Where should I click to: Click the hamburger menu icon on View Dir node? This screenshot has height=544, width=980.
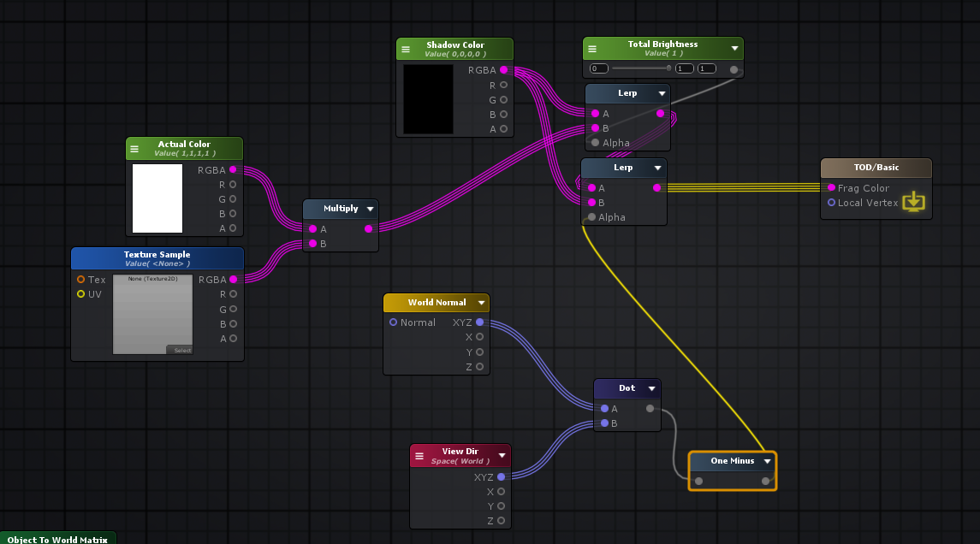(x=419, y=455)
